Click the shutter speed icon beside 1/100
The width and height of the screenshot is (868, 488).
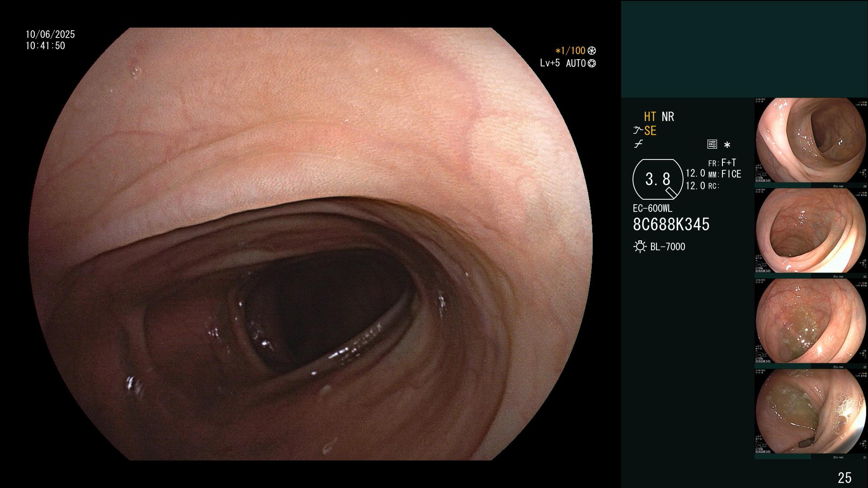pyautogui.click(x=592, y=51)
